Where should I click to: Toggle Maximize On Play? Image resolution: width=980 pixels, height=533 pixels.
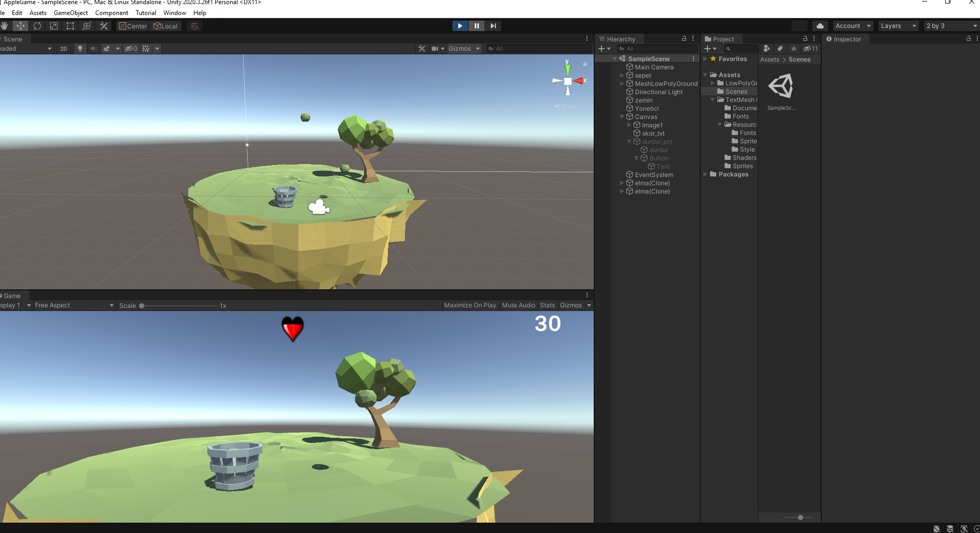coord(469,305)
